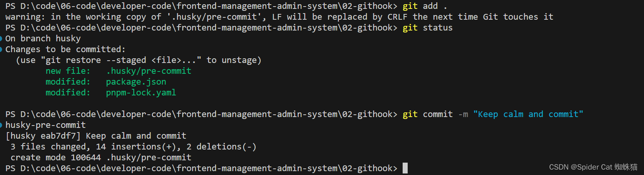Focus the terminal cursor block at the last prompt

click(x=405, y=168)
